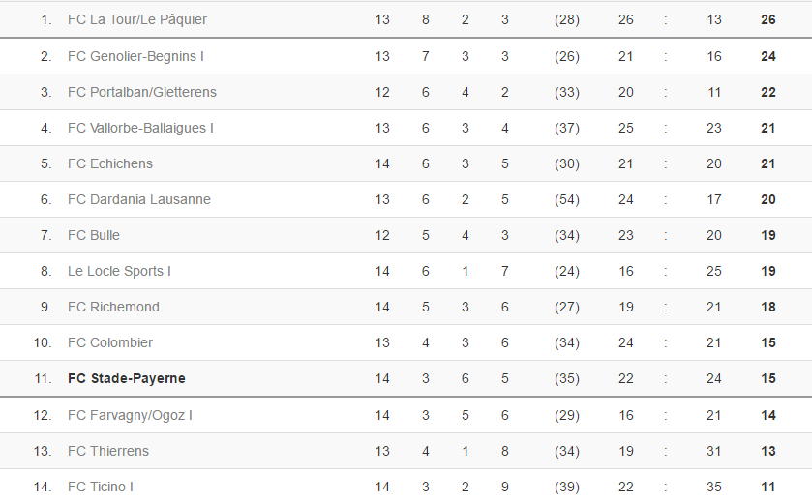The width and height of the screenshot is (812, 504).
Task: Select FC Bulle in the table
Action: tap(94, 235)
